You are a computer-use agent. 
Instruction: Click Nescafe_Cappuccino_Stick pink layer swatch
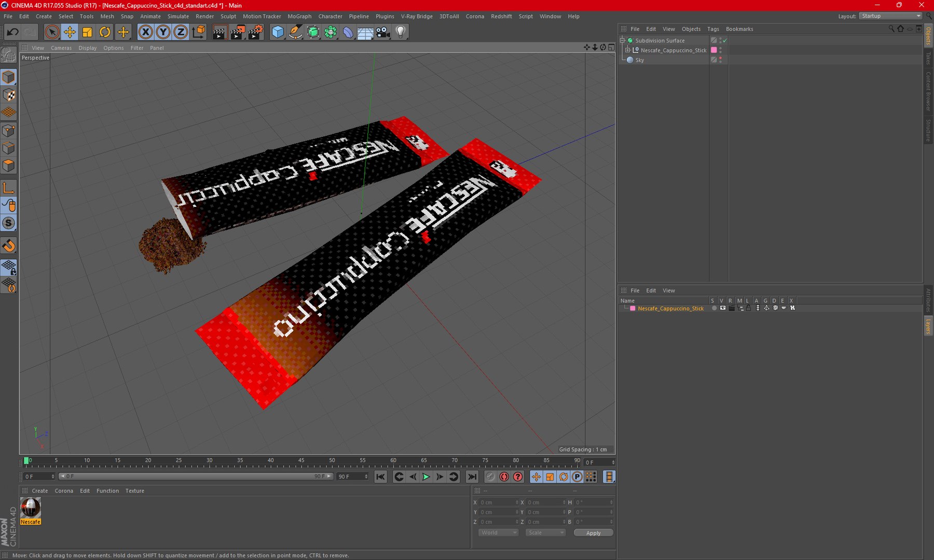click(x=713, y=50)
